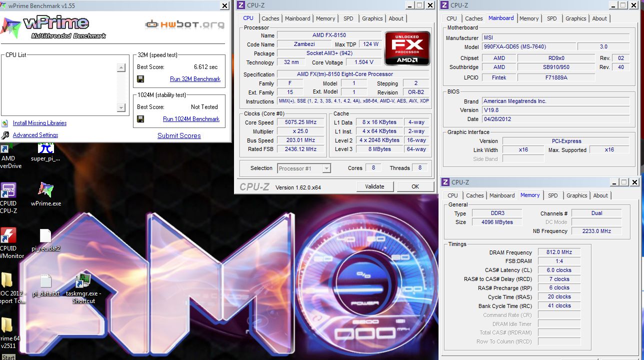
Task: Click the CPU List scroll down arrow
Action: [x=121, y=107]
